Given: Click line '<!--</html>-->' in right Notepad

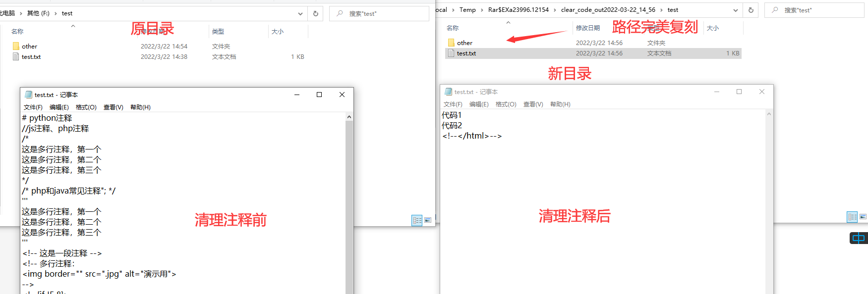Looking at the screenshot, I should (x=472, y=136).
